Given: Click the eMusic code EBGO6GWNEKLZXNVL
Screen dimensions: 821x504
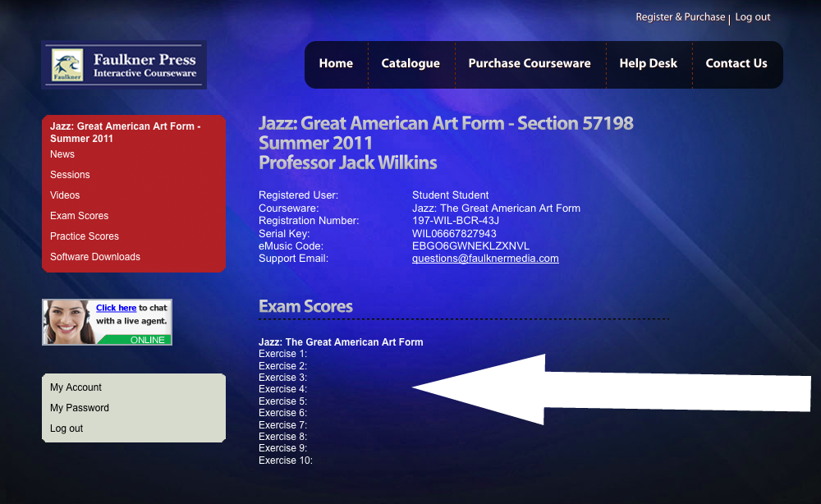Looking at the screenshot, I should [x=470, y=246].
